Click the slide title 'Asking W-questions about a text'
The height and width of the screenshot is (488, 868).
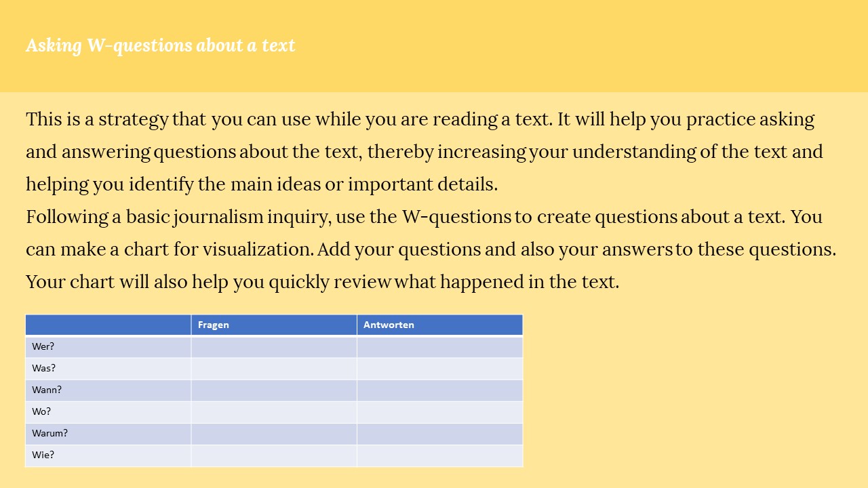161,45
